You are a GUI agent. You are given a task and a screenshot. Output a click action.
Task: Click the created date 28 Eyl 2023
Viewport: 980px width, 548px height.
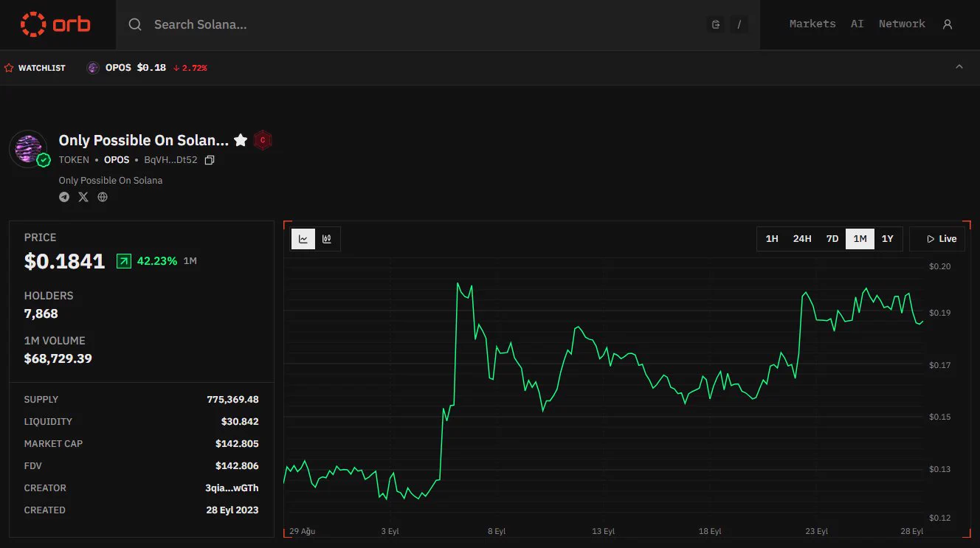pos(232,510)
